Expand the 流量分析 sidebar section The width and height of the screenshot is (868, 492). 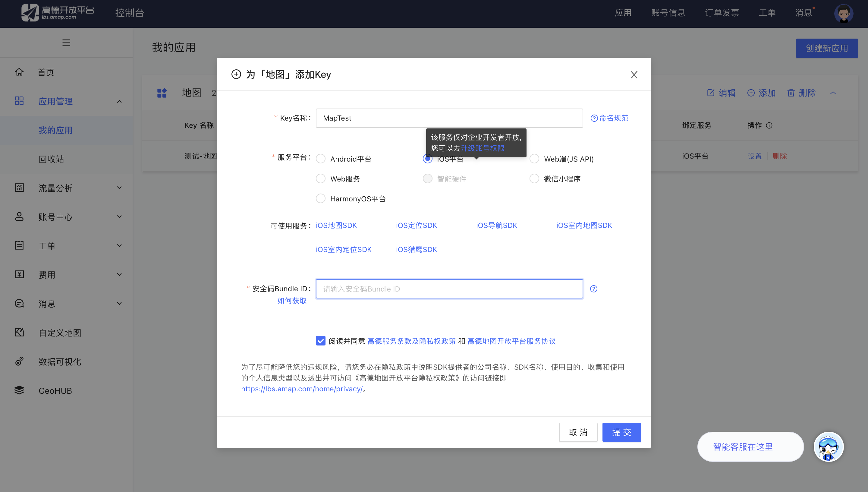click(x=119, y=188)
